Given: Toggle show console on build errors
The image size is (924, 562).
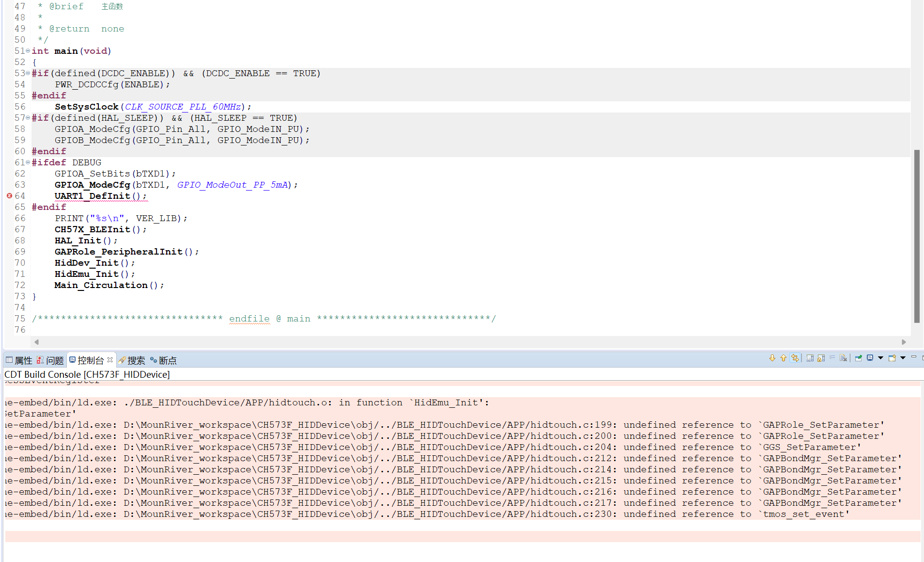Looking at the screenshot, I should click(x=795, y=358).
